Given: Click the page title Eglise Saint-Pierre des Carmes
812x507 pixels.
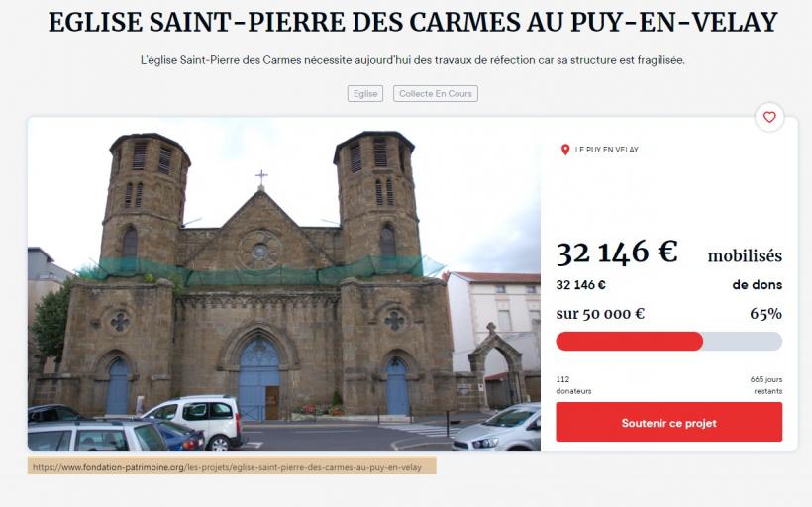Looking at the screenshot, I should coord(413,22).
